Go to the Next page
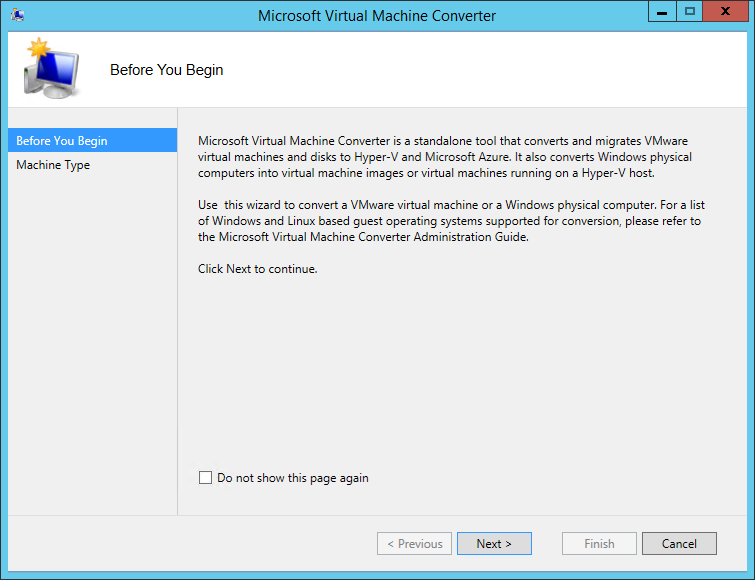Image resolution: width=755 pixels, height=580 pixels. coord(494,543)
